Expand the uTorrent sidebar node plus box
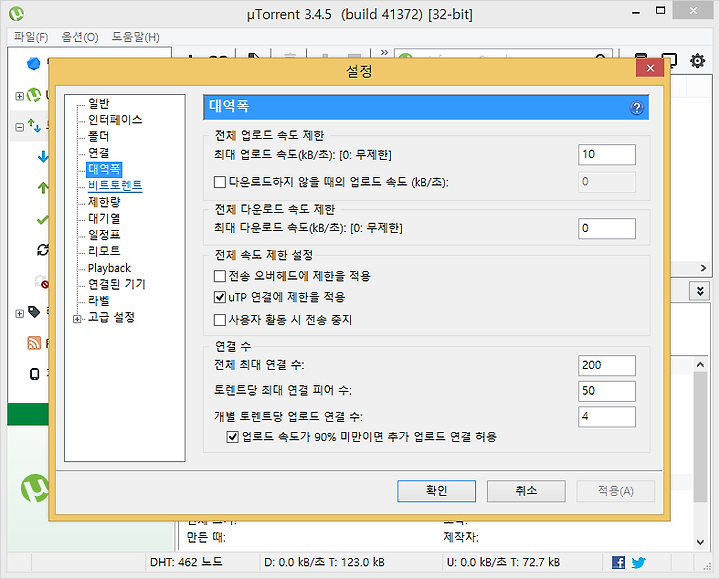The width and height of the screenshot is (720, 579). [x=19, y=96]
